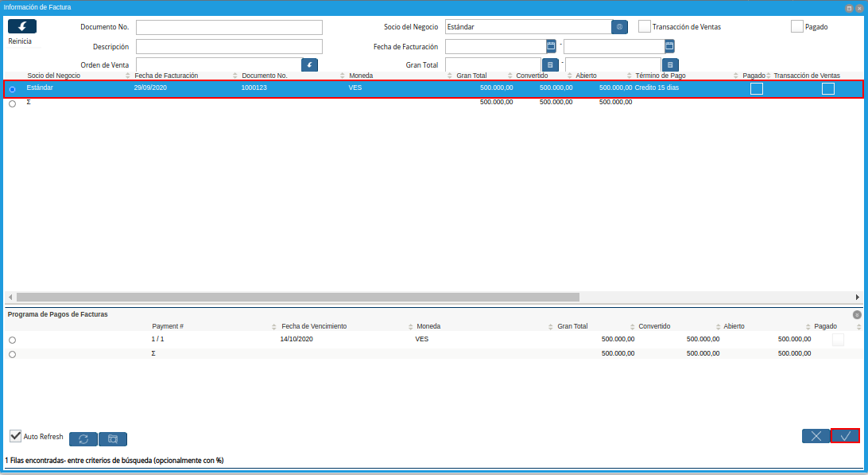Click VES currency in invoice row
The image size is (868, 475).
tap(355, 88)
